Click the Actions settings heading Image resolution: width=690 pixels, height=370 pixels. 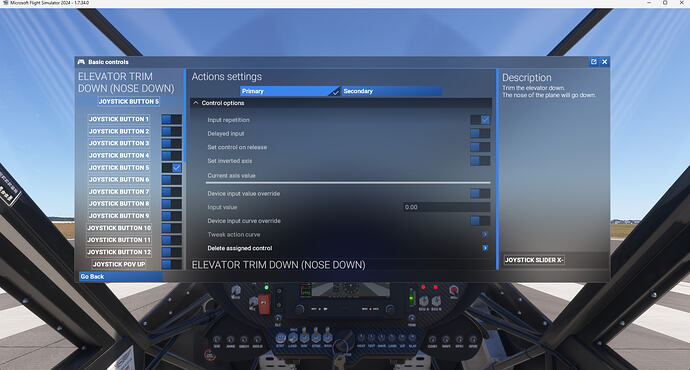[227, 77]
